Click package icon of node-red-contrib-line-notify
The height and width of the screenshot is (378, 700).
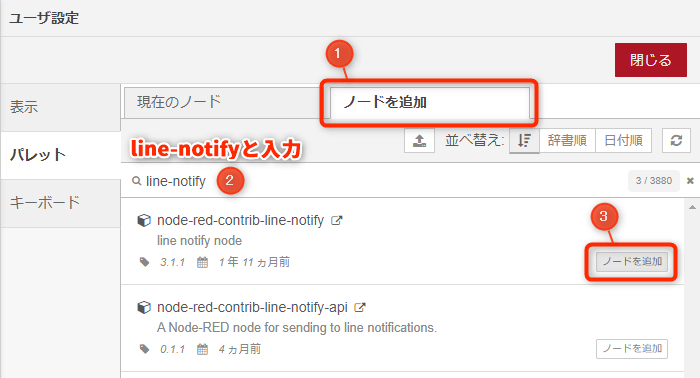point(144,220)
